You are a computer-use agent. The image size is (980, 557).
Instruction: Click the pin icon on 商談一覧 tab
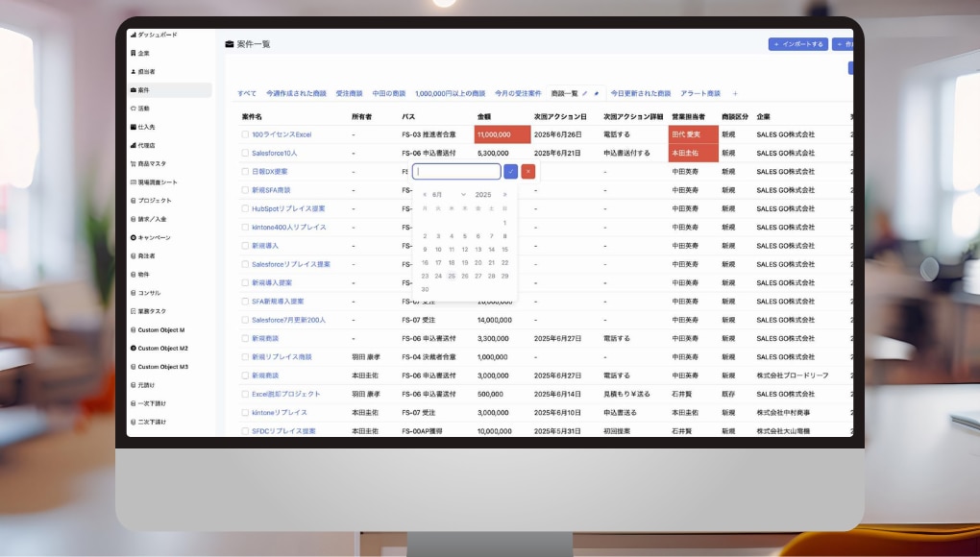597,93
